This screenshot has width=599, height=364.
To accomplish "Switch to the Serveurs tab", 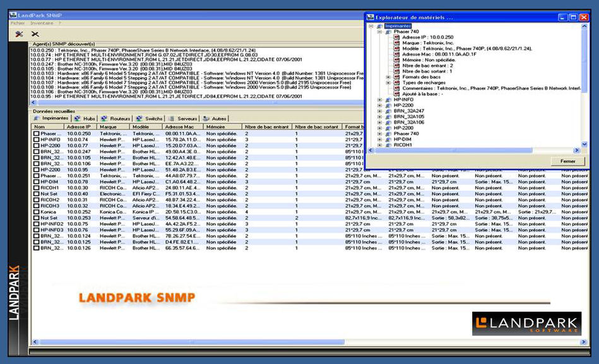I will click(184, 119).
